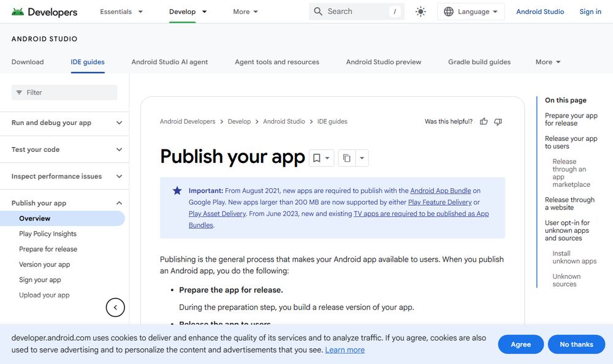The height and width of the screenshot is (364, 613).
Task: Toggle the light/dark theme sun icon
Action: pos(421,12)
